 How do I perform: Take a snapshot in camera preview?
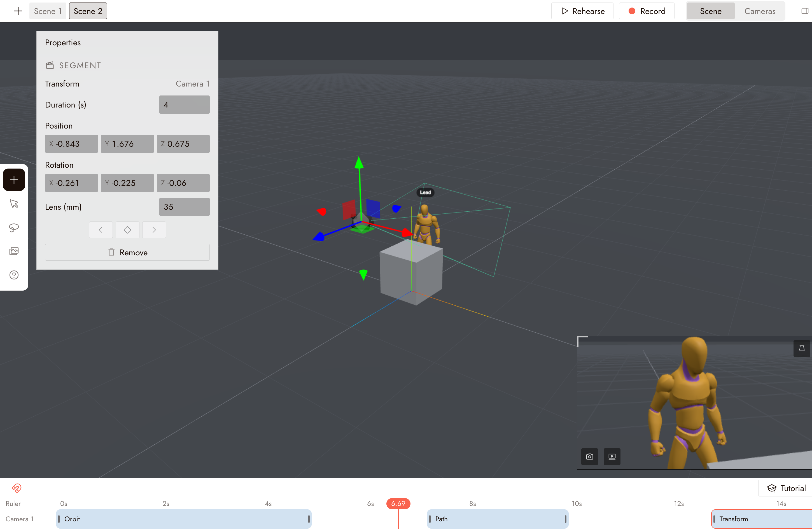[x=590, y=457]
